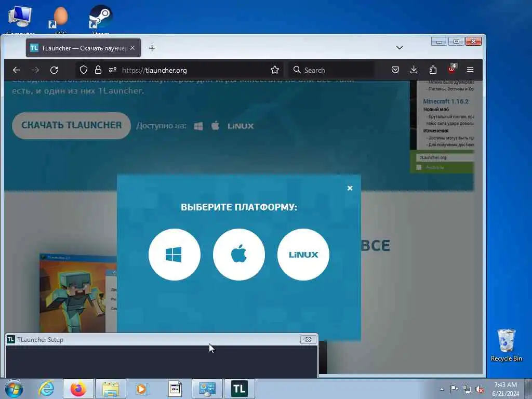Image resolution: width=532 pixels, height=399 pixels.
Task: Open the Firefox hamburger application menu
Action: click(470, 70)
